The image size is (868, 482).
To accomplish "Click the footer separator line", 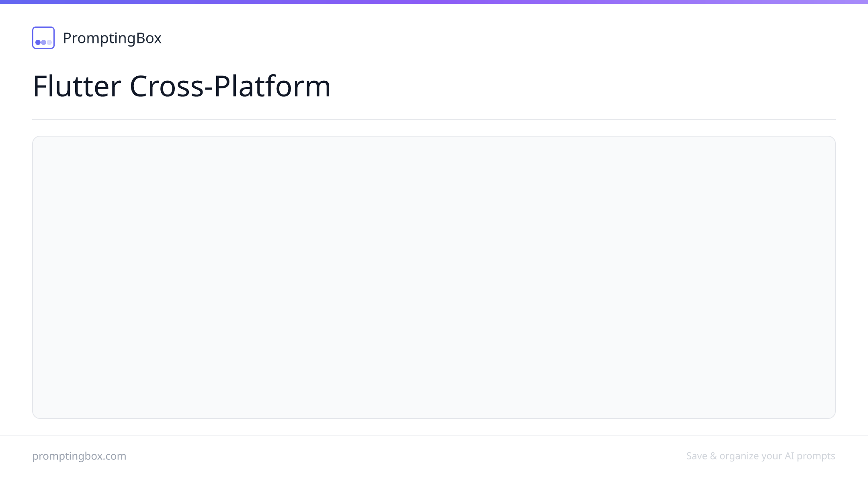I will [x=434, y=435].
